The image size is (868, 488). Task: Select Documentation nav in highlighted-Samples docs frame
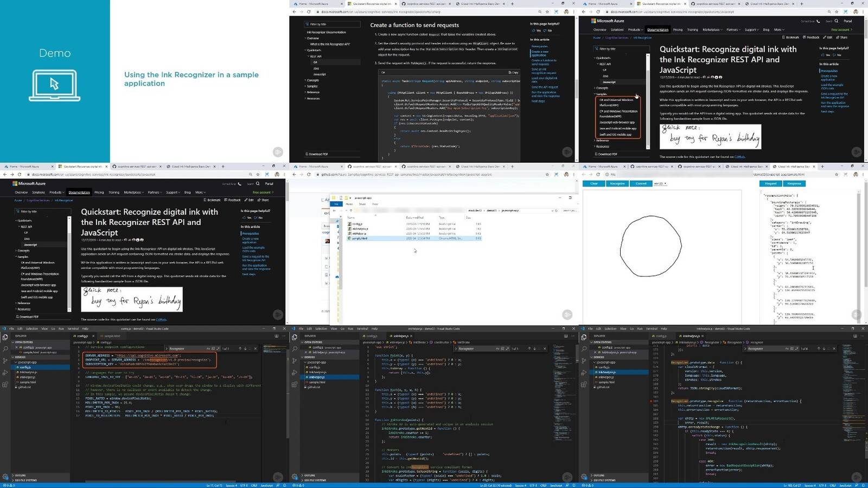point(658,29)
